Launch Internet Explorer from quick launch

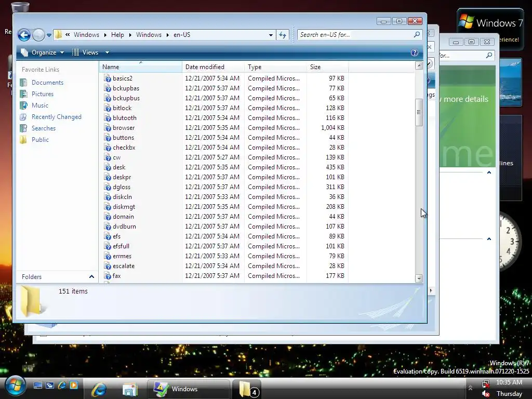(x=62, y=385)
